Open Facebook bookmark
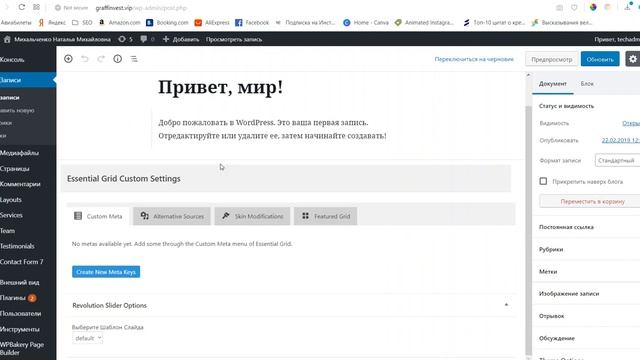 pyautogui.click(x=252, y=22)
